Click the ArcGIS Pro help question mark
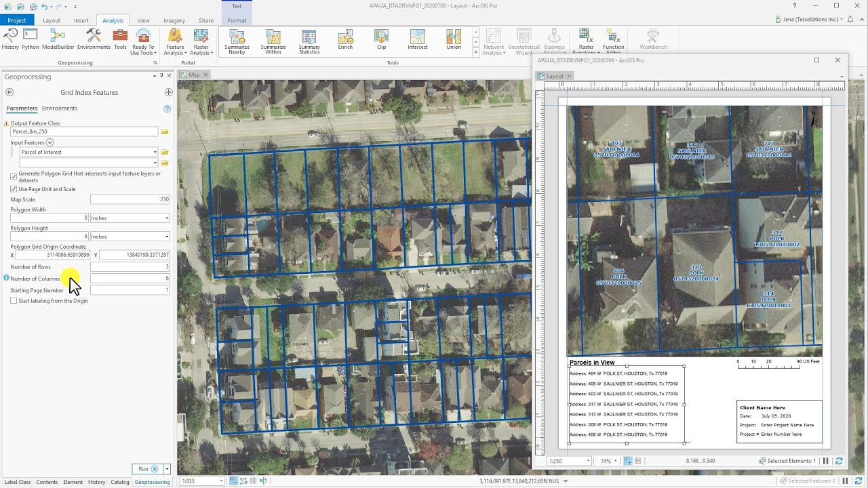The image size is (868, 488). 795,6
